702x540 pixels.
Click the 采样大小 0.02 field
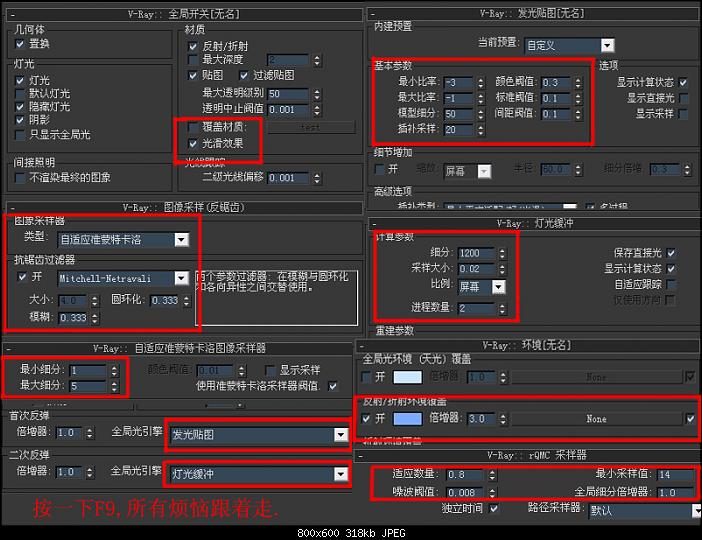[477, 269]
